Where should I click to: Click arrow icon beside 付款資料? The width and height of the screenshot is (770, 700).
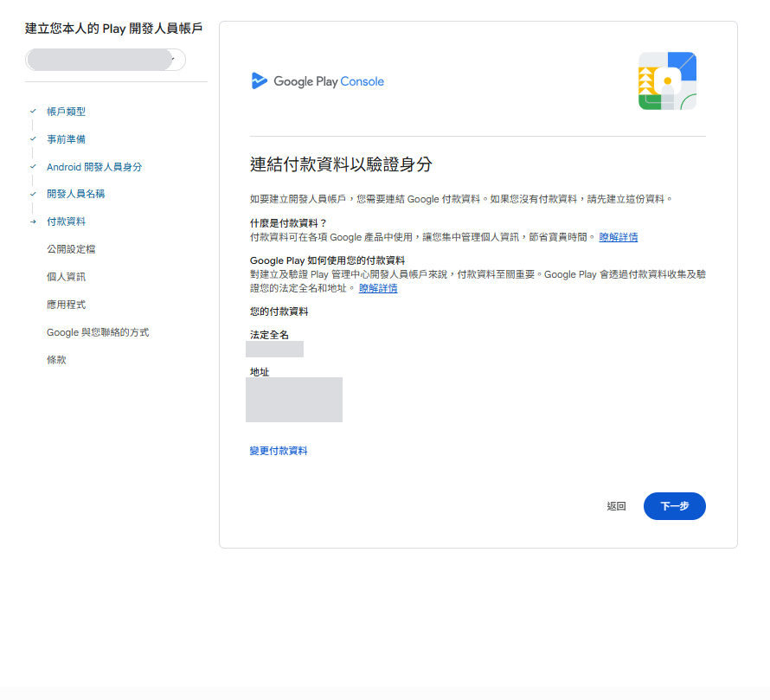pos(33,222)
